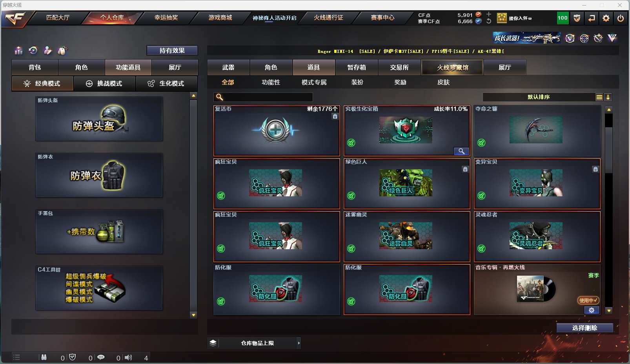Image resolution: width=630 pixels, height=364 pixels.
Task: Toggle the 使用中 status on music album
Action: (x=588, y=301)
